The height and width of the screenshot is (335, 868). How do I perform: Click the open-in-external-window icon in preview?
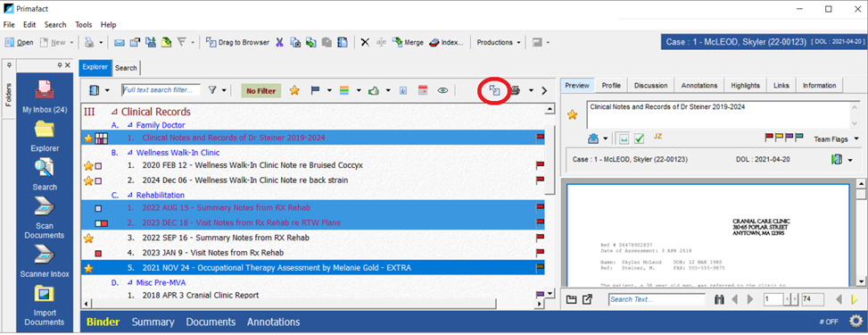pos(588,299)
